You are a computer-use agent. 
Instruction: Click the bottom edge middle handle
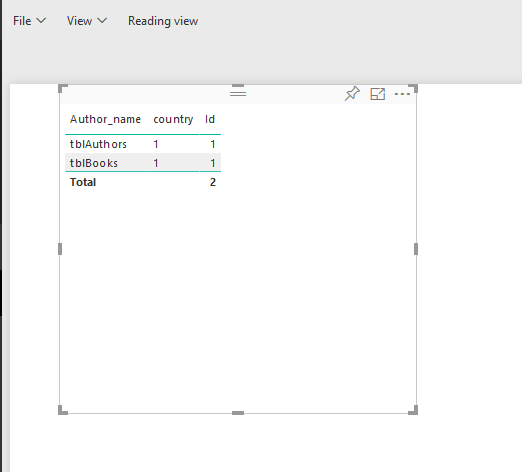[238, 413]
